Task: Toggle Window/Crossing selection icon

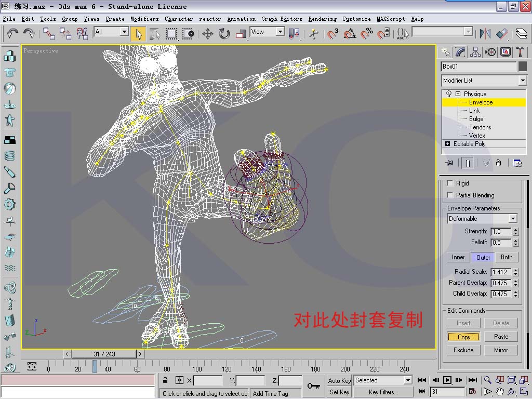Action: 188,34
